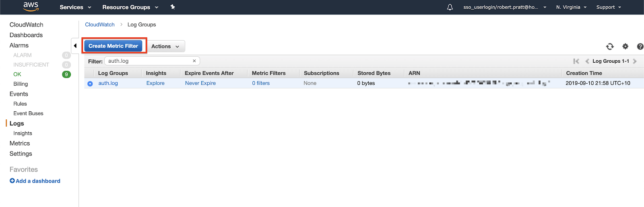Open the Support dropdown menu
The height and width of the screenshot is (207, 644).
tap(609, 7)
